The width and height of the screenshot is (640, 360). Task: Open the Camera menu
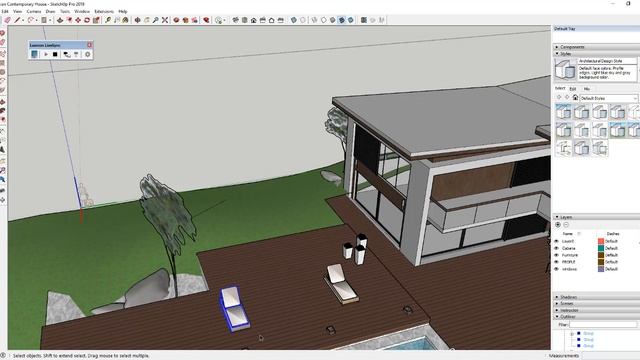point(34,11)
